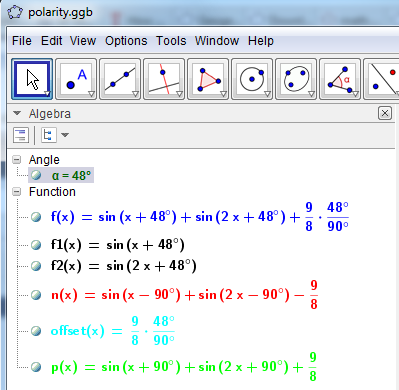Viewport: 399px width, 390px height.
Task: Select the red n(x) definition
Action: tap(185, 295)
